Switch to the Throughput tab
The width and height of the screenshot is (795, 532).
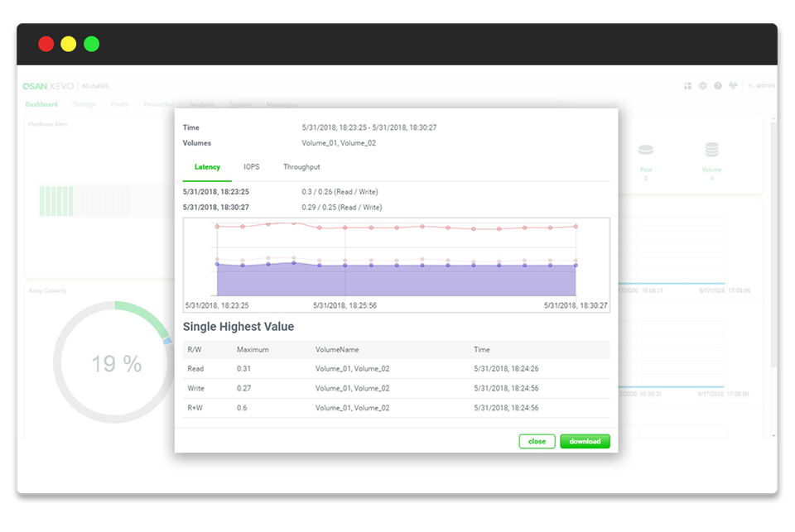301,167
